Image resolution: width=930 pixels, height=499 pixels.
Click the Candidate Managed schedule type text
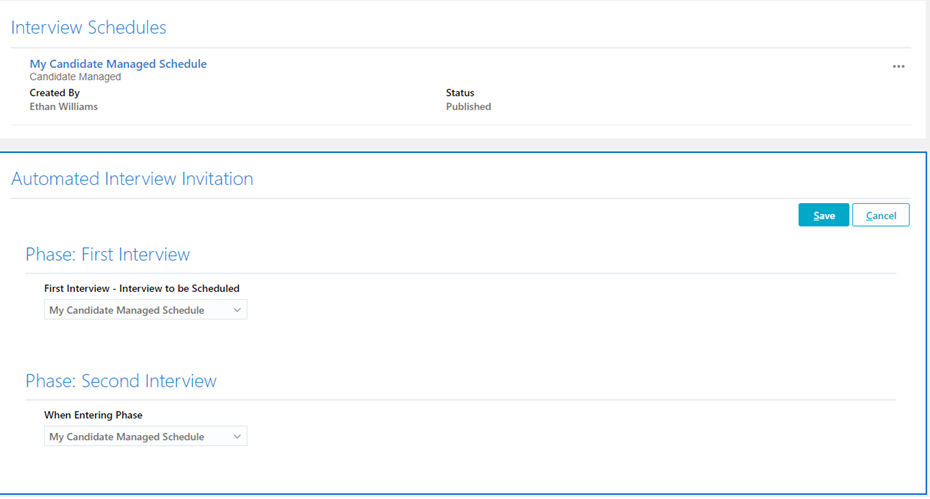(75, 77)
